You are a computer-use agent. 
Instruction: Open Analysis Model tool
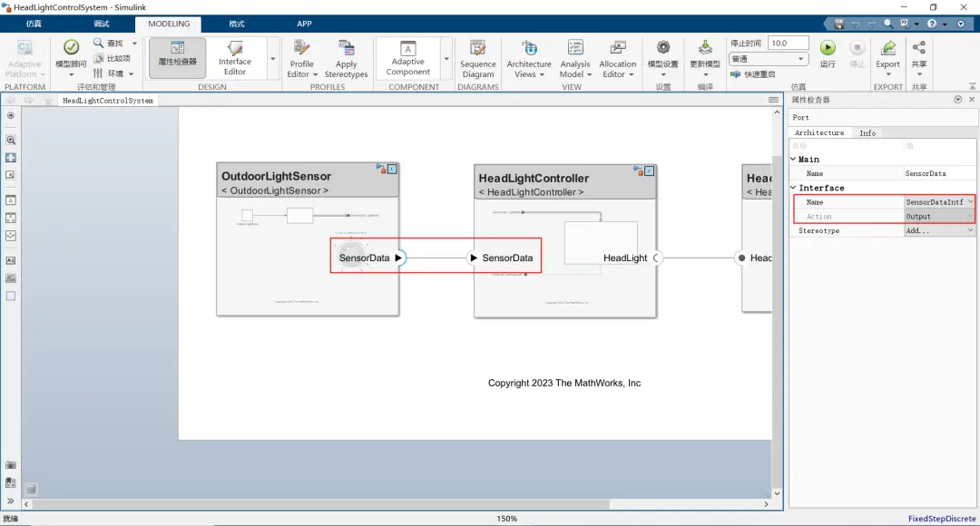pos(575,60)
